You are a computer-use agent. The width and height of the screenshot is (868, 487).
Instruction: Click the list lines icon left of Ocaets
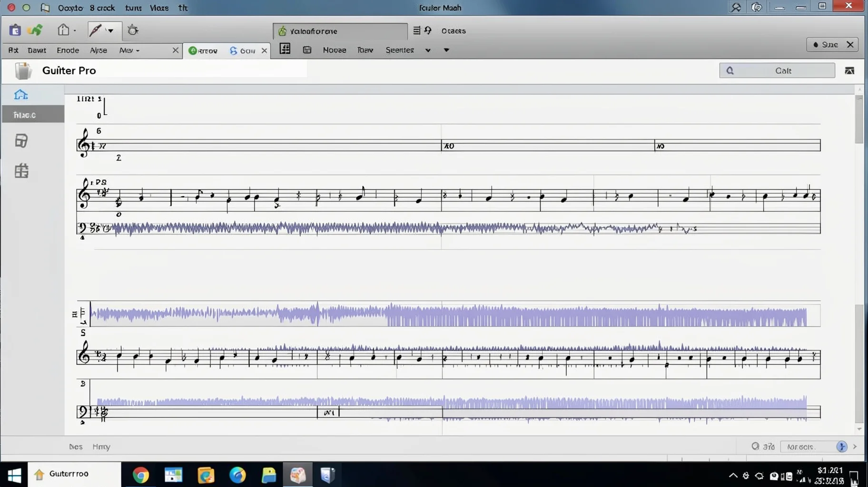tap(416, 30)
